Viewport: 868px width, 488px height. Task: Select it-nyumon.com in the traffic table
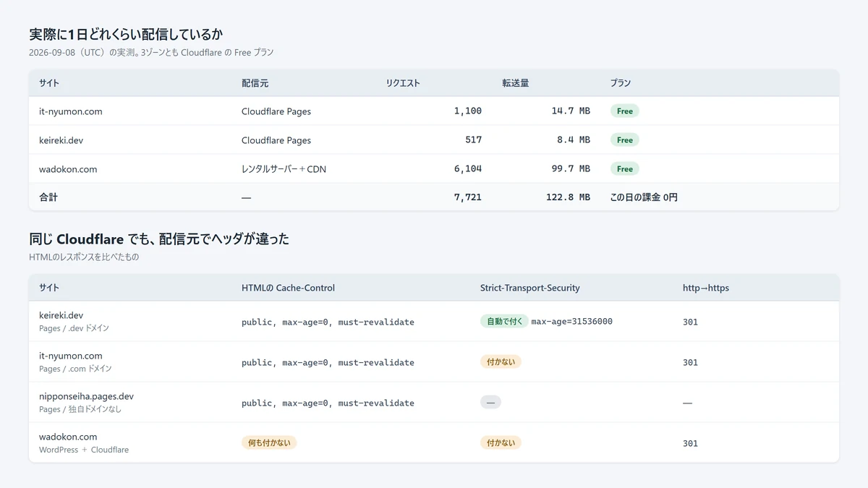coord(71,111)
